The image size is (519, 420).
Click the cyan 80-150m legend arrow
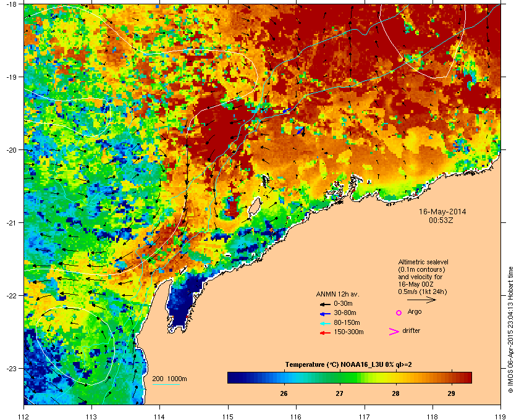point(325,324)
